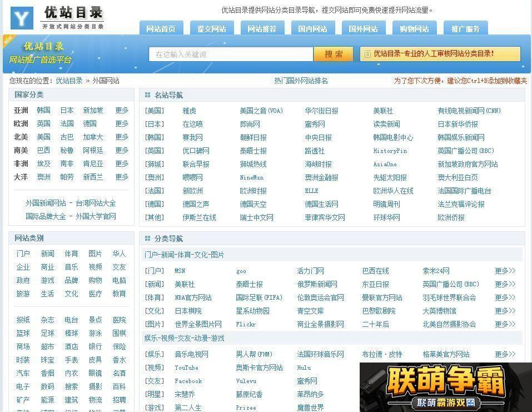Open the YouTube link
Image resolution: width=532 pixels, height=412 pixels.
186,368
